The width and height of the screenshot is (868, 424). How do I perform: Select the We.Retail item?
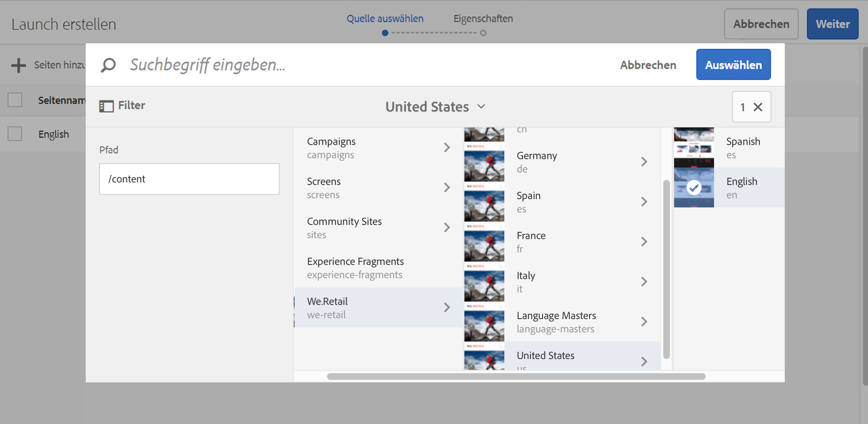[378, 308]
